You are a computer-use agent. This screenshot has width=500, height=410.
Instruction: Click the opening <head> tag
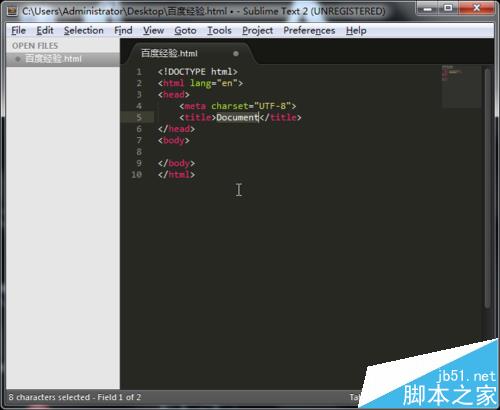tap(174, 95)
